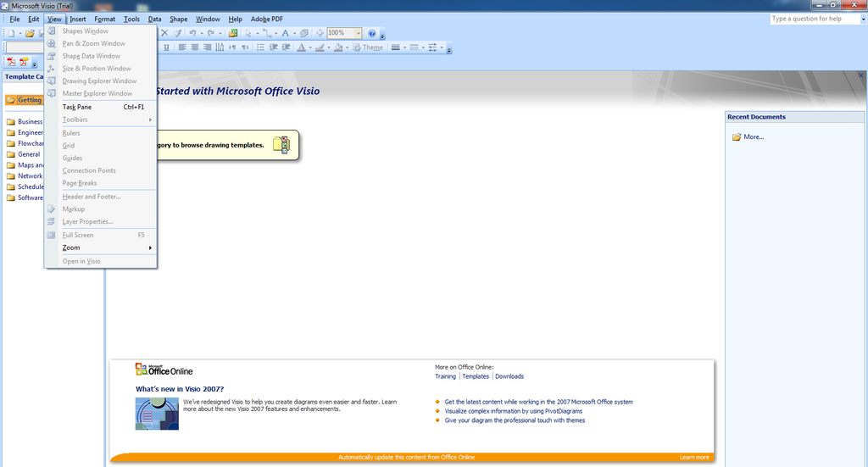
Task: Pick the line color swatch
Action: point(320,47)
